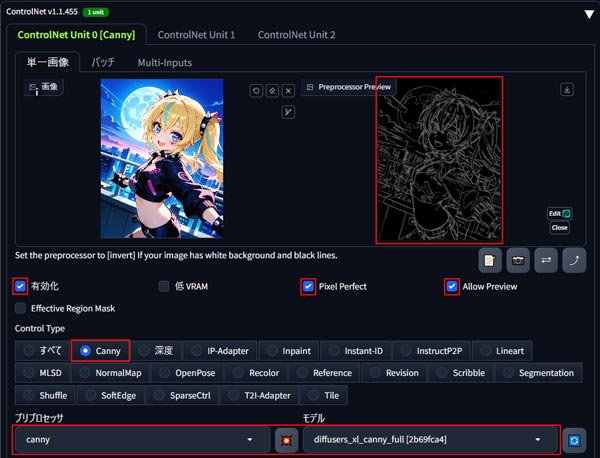This screenshot has height=458, width=600.
Task: Click the eraser icon above the input image
Action: click(272, 91)
